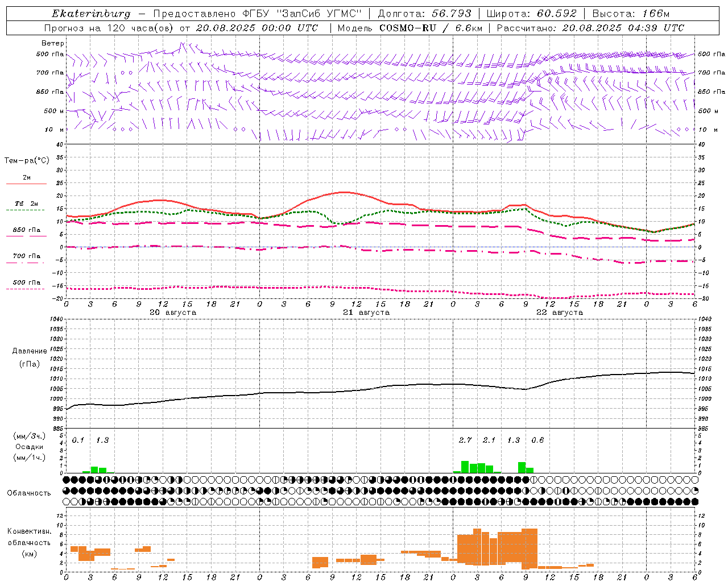Click the (мм/1ч.) precipitation unit label
Image resolution: width=728 pixels, height=582 pixels.
[30, 458]
